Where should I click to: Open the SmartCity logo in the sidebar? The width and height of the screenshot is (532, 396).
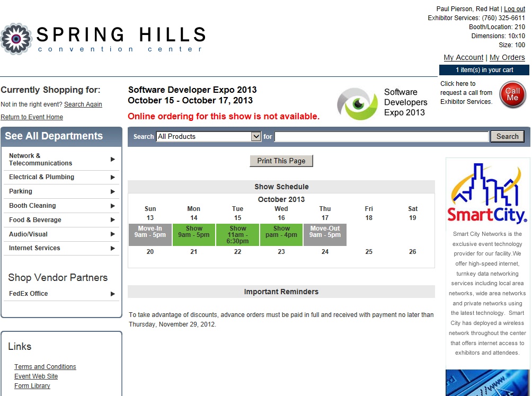click(487, 193)
